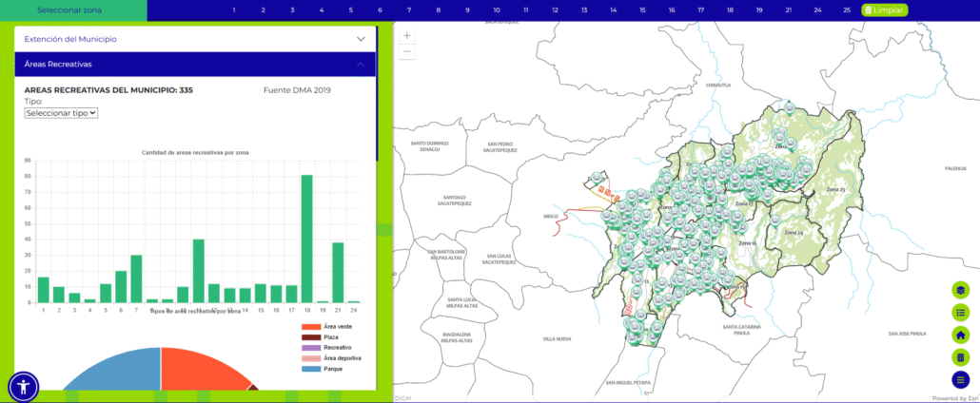Toggle the dark blue hamburger menu button
The height and width of the screenshot is (403, 980).
[960, 380]
